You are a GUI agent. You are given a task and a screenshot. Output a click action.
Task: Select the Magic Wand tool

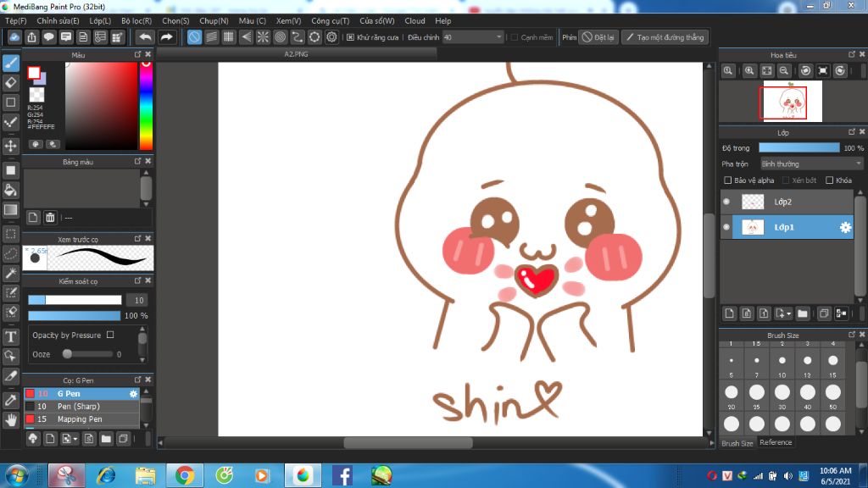click(11, 273)
